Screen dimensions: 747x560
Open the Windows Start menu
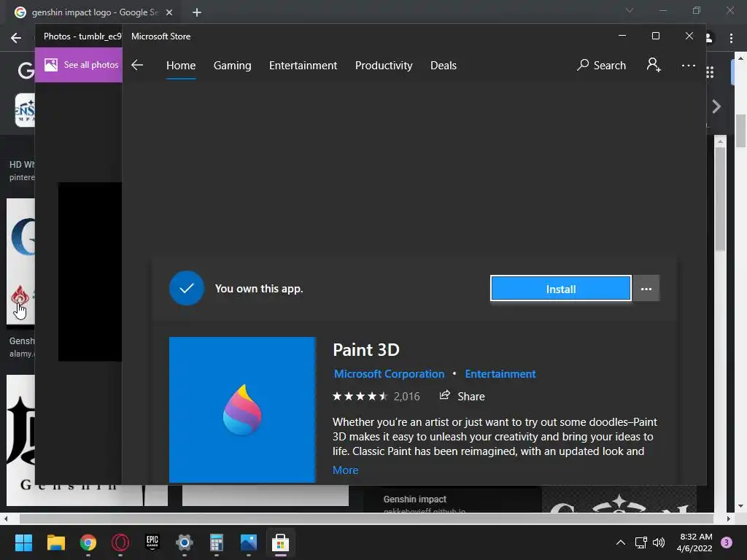23,542
